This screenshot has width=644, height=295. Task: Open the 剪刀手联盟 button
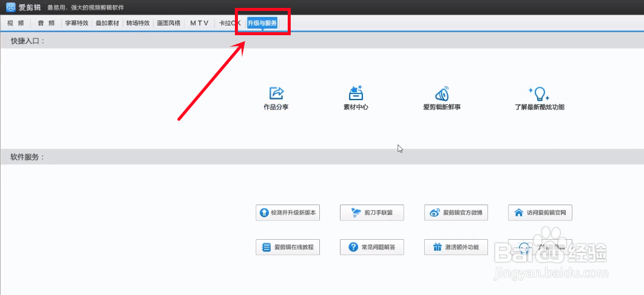(371, 213)
